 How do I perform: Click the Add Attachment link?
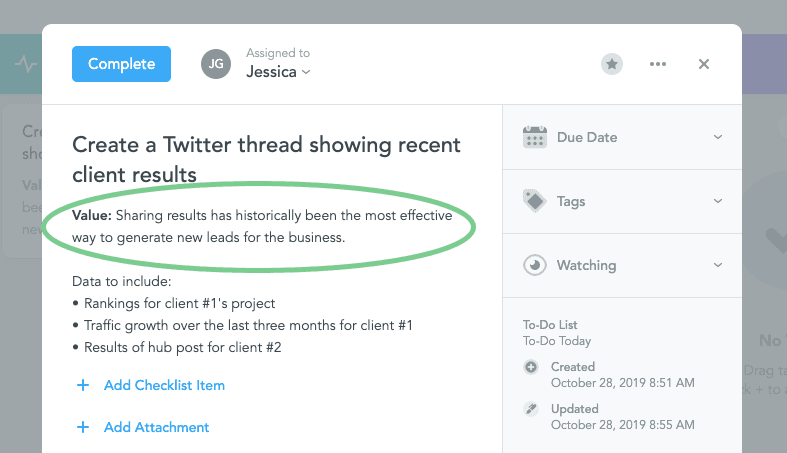pyautogui.click(x=156, y=427)
